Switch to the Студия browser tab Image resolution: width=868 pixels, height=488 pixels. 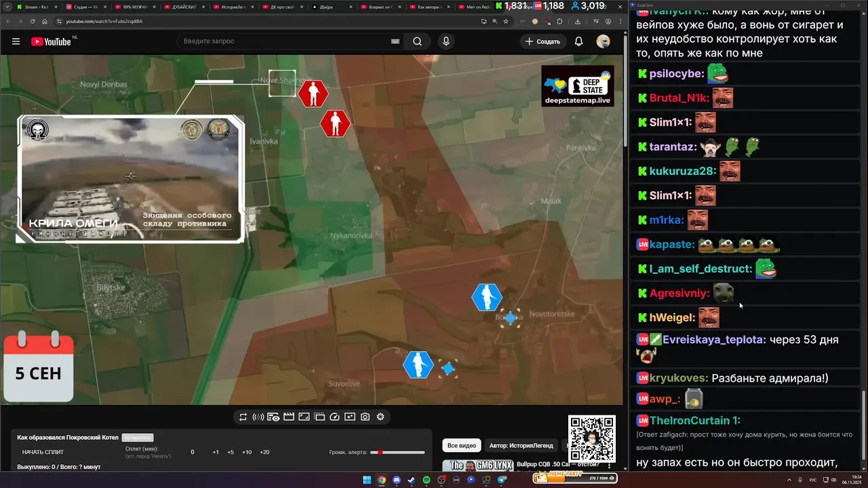[86, 7]
